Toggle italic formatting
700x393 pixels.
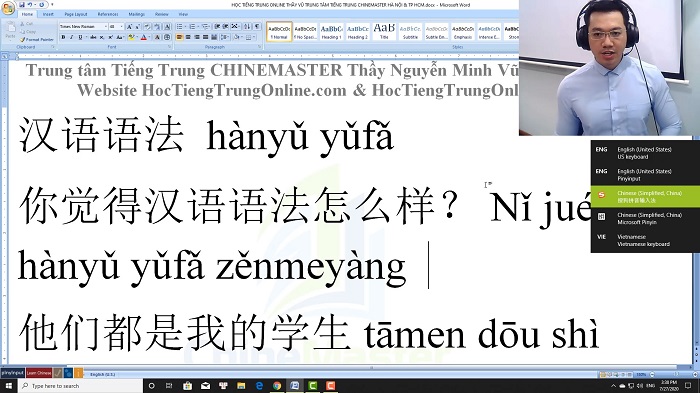point(72,37)
